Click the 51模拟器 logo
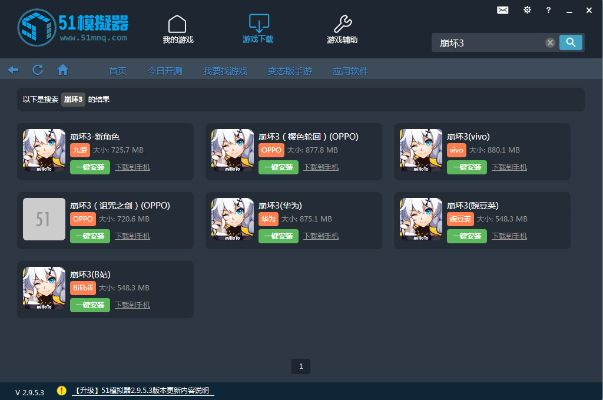The image size is (603, 400). (x=73, y=27)
